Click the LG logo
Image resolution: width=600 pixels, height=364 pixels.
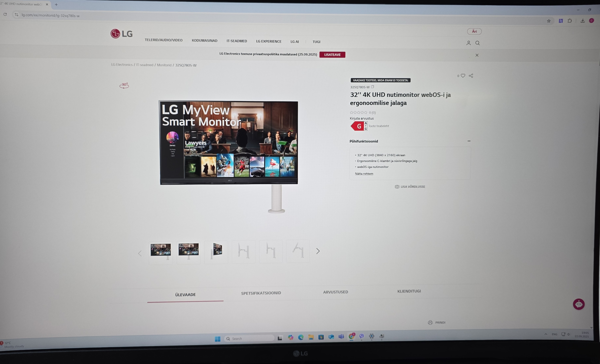coord(122,34)
